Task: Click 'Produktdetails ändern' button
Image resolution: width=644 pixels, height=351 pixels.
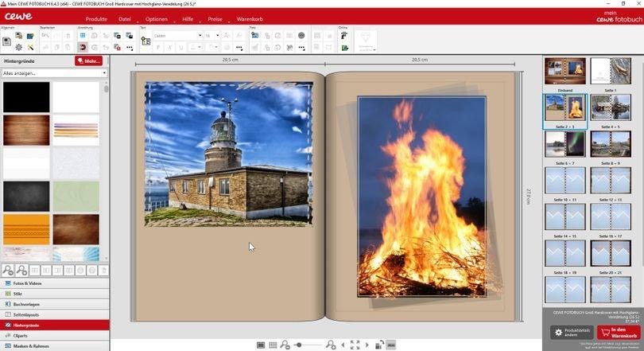Action: pos(572,333)
